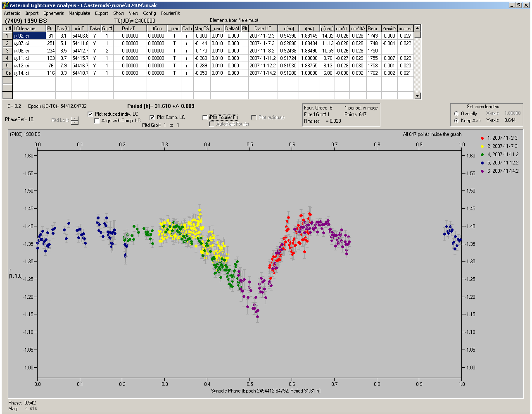Viewport: 532px width, 414px height.
Task: Open the FourierFit menu
Action: click(170, 13)
